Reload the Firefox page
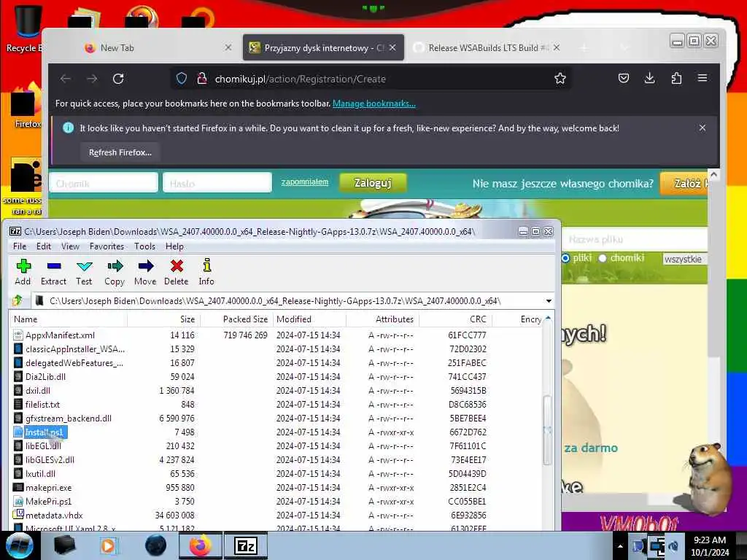The height and width of the screenshot is (560, 747). (118, 79)
